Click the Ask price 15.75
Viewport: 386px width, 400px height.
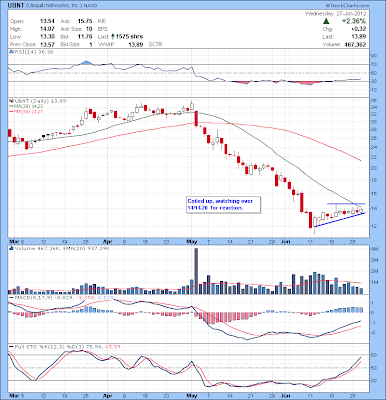[x=85, y=21]
